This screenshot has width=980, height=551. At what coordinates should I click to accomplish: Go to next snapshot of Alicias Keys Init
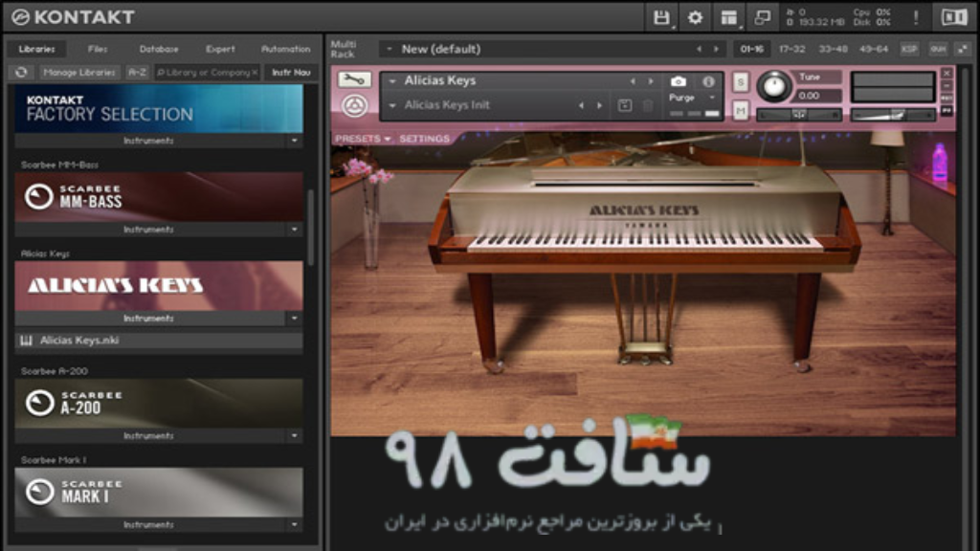599,105
